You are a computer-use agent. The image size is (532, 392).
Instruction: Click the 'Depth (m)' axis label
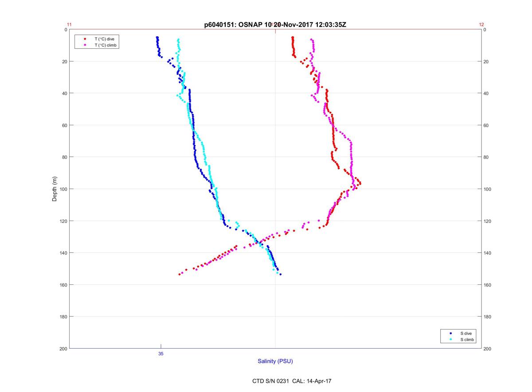pyautogui.click(x=55, y=189)
